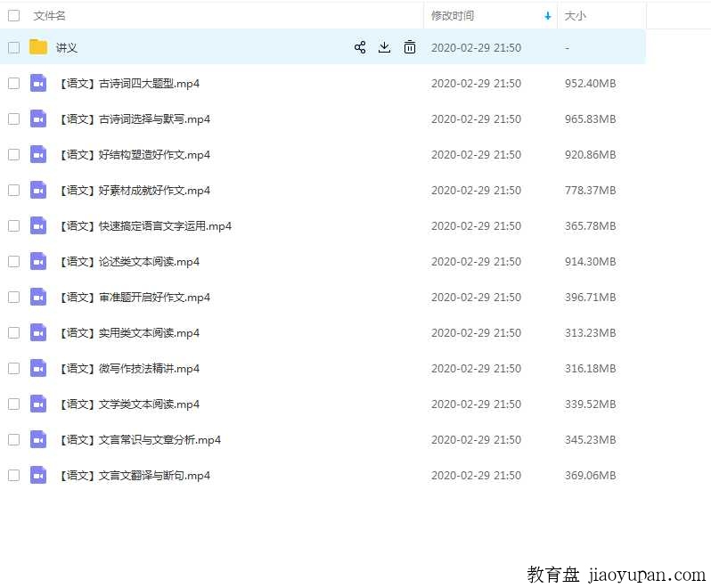
Task: Open file 【语文】文言文翻译与断句.mp4
Action: [135, 476]
